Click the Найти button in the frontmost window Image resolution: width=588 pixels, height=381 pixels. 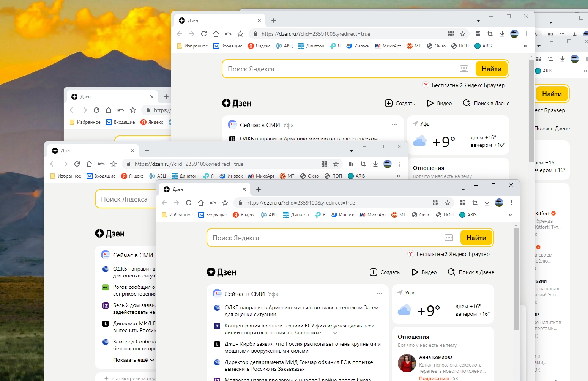coord(476,238)
